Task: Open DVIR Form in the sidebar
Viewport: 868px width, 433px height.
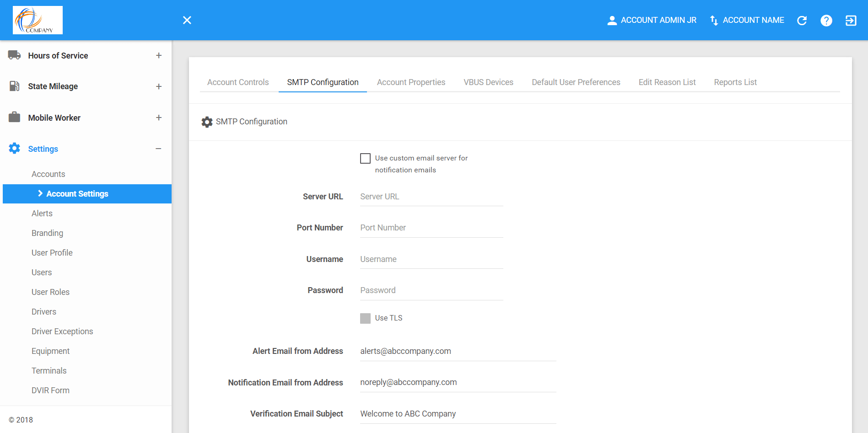Action: 50,390
